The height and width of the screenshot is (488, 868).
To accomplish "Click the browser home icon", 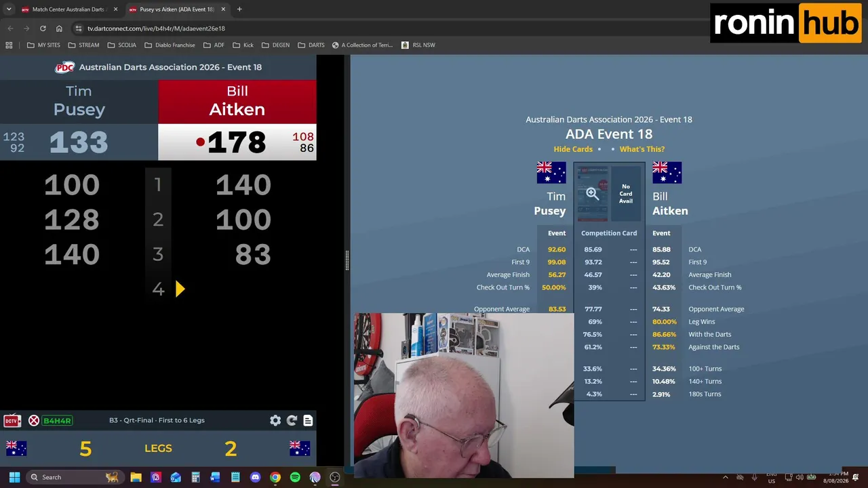I will pyautogui.click(x=59, y=28).
